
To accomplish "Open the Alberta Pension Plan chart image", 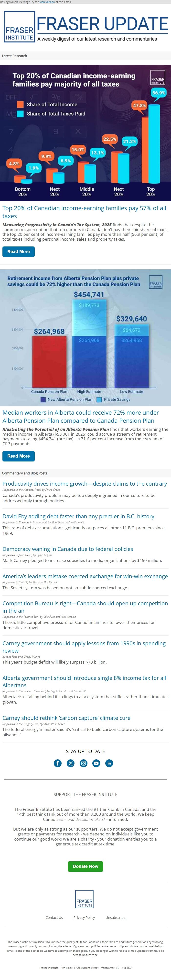I will coord(85,337).
